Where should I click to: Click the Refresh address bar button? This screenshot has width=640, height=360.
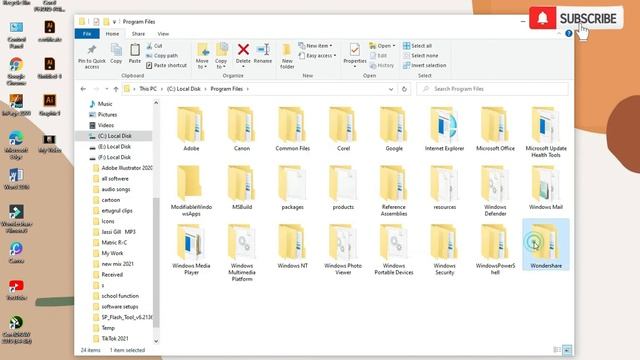coord(404,89)
